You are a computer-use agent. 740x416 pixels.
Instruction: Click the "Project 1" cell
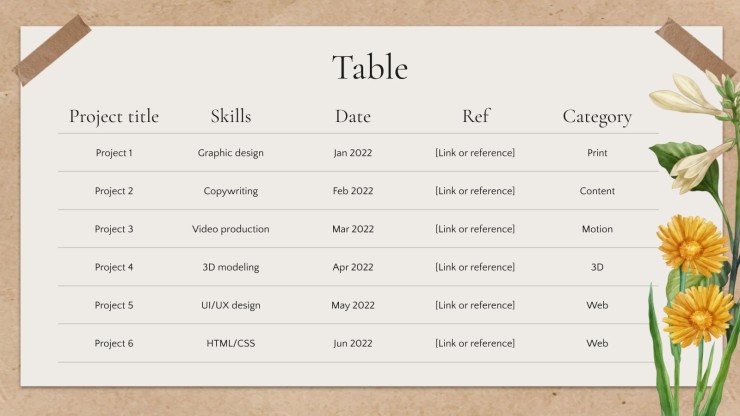(114, 153)
